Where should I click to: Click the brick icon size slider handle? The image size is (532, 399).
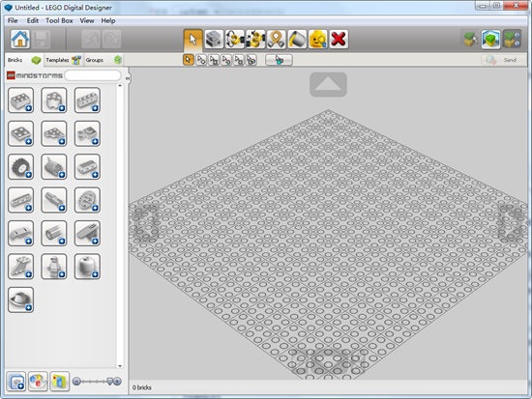pyautogui.click(x=109, y=382)
